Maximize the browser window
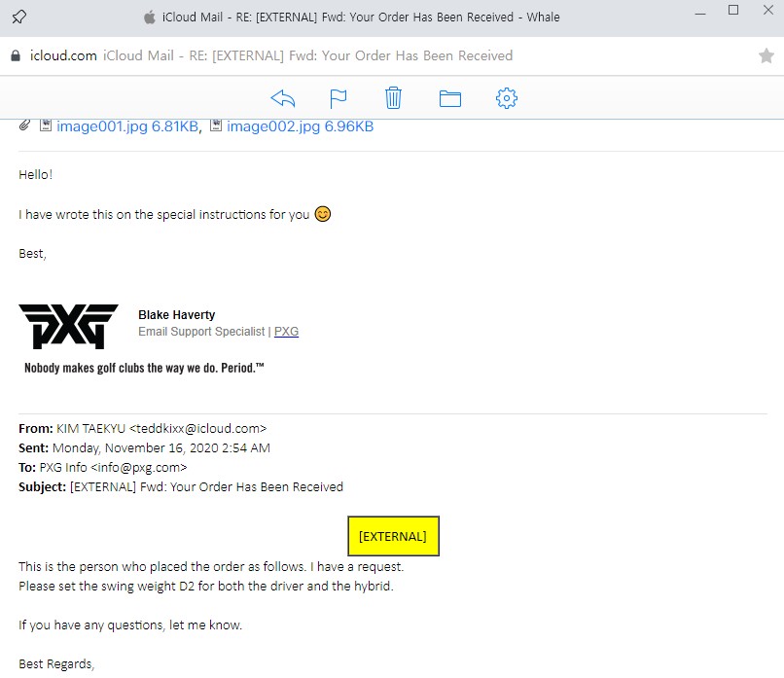Viewport: 784px width, 678px height. [x=733, y=11]
